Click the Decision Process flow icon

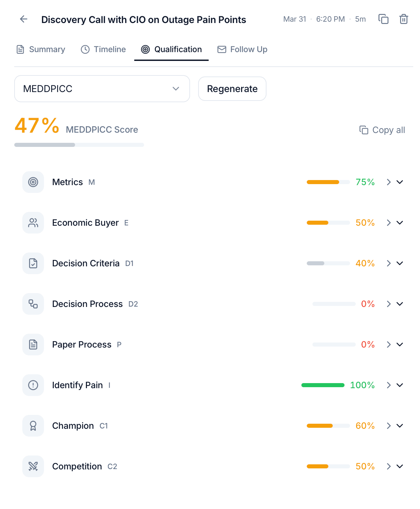33,304
